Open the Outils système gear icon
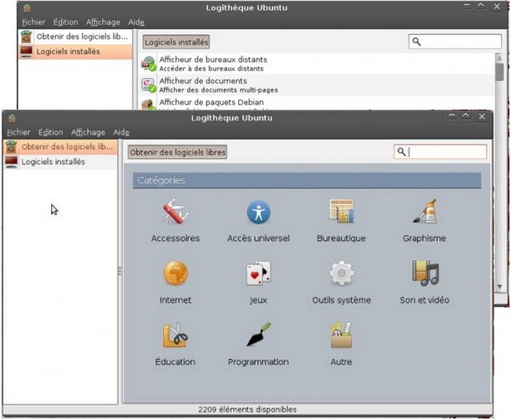This screenshot has width=511, height=420. point(341,273)
